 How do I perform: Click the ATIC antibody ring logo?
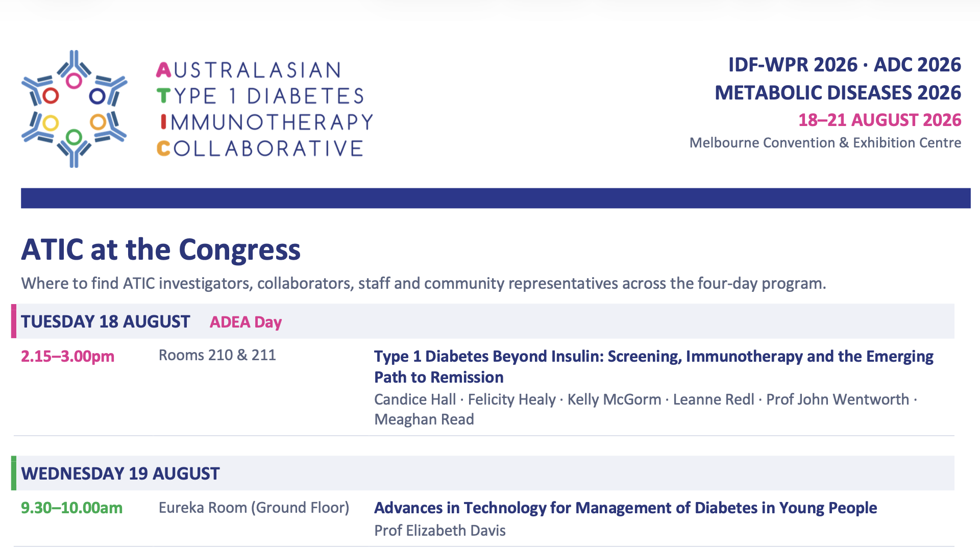click(74, 109)
